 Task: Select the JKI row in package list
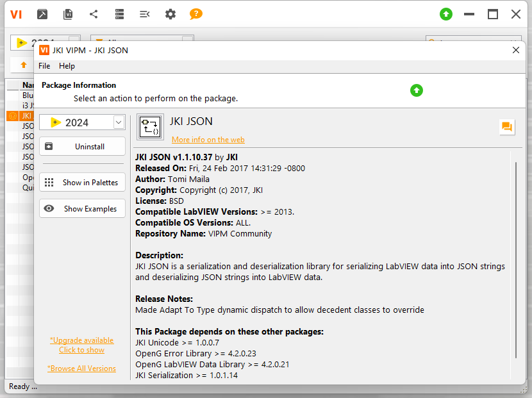click(x=21, y=116)
